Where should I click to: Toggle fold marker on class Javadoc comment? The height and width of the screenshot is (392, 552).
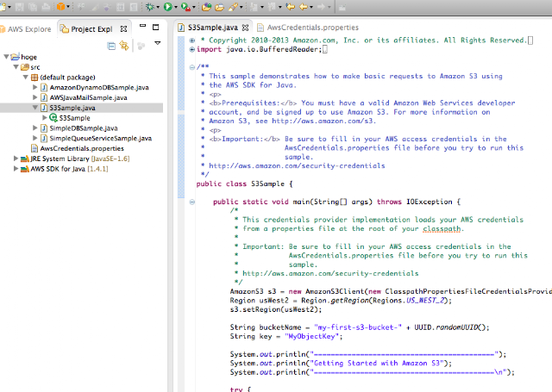[x=191, y=67]
